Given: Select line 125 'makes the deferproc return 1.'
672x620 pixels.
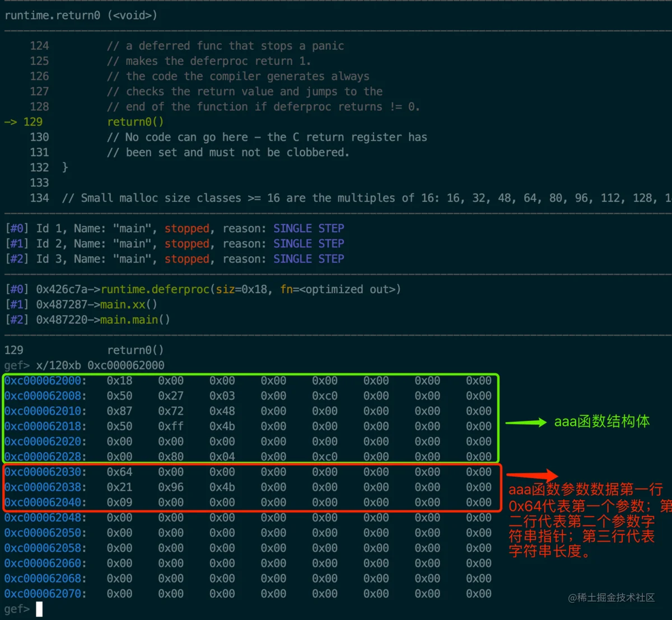Looking at the screenshot, I should [209, 61].
